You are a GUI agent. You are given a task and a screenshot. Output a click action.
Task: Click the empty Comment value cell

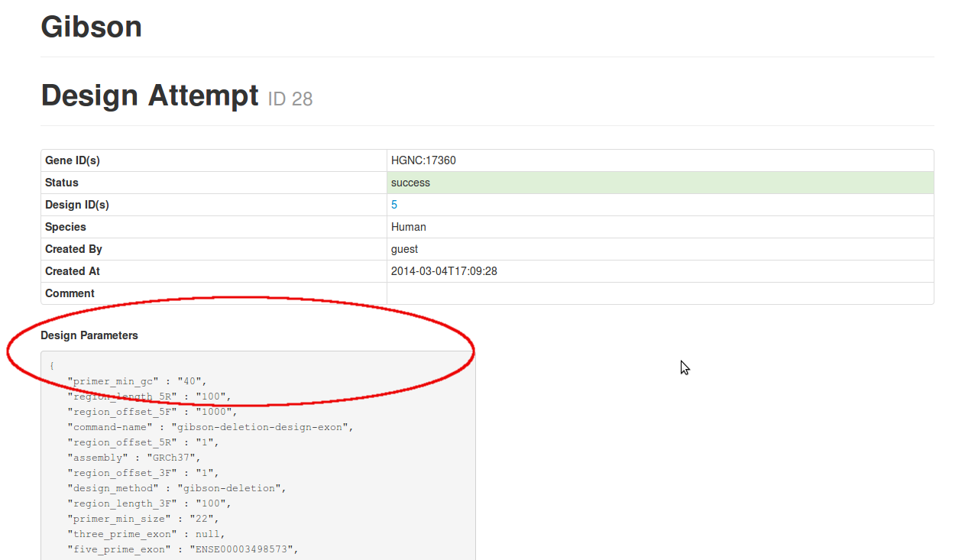tap(659, 293)
